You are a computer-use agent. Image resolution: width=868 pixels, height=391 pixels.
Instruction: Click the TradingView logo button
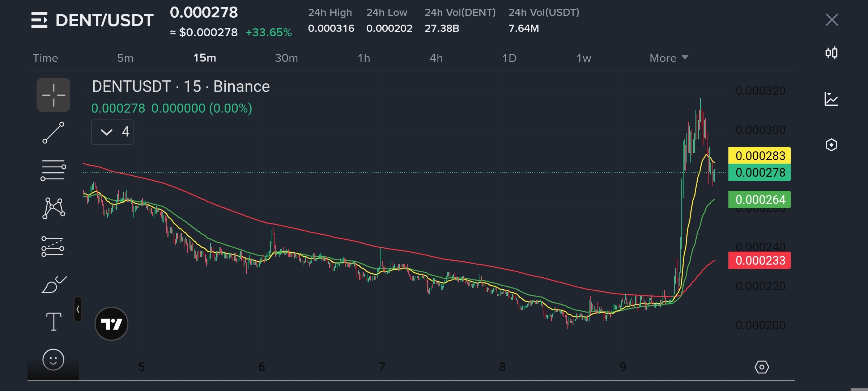click(111, 324)
